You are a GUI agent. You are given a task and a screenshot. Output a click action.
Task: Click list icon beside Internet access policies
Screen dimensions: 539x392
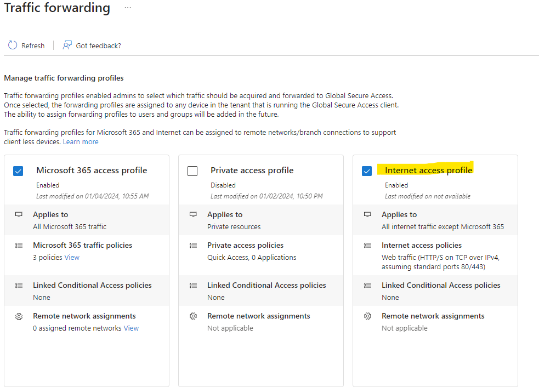tap(367, 245)
